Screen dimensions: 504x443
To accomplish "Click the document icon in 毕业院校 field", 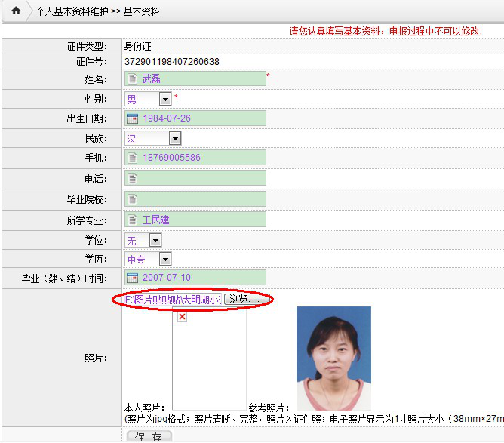I will point(133,199).
